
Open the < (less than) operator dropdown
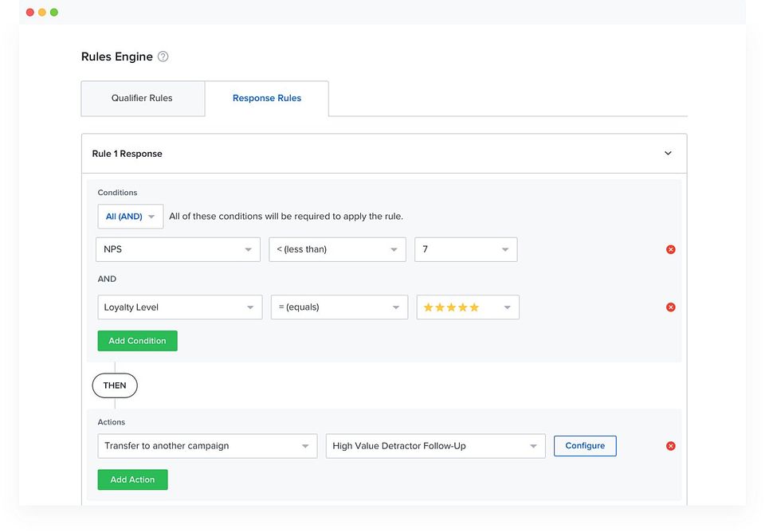[x=337, y=249]
